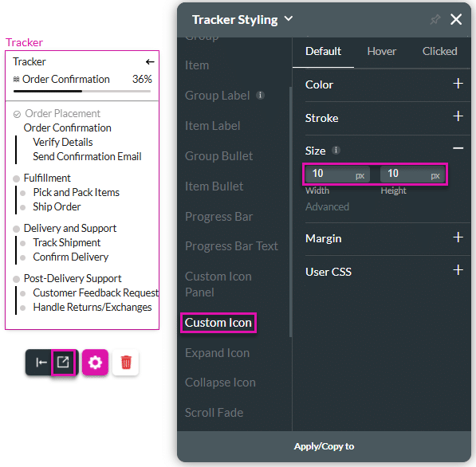476x467 pixels.
Task: Select the Fulfillment tracker group
Action: (47, 179)
